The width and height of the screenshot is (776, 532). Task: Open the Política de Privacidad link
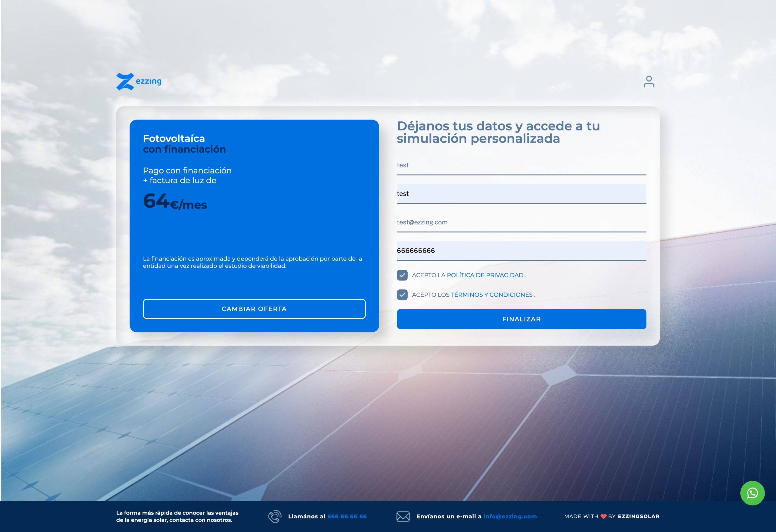pos(485,275)
